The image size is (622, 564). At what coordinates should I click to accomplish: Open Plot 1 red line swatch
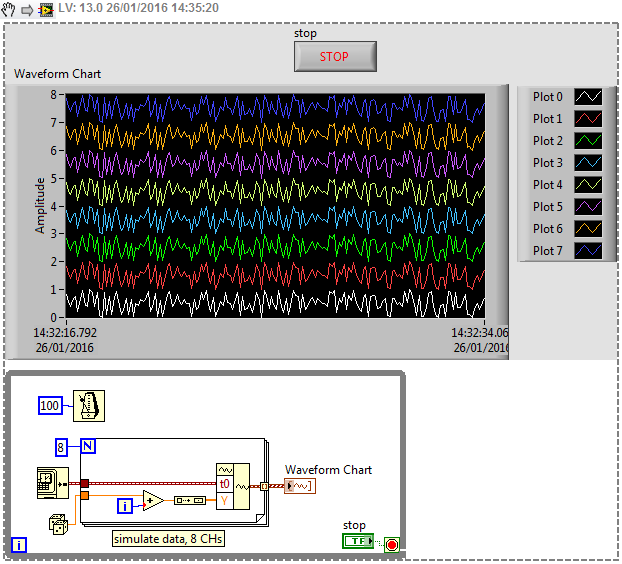[588, 119]
